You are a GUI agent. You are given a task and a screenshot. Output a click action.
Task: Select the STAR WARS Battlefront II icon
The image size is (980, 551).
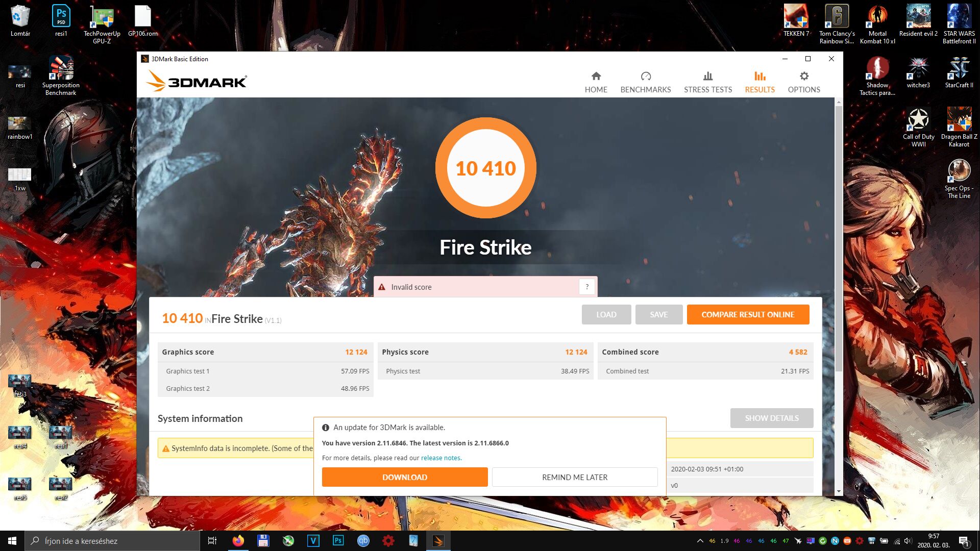(x=959, y=24)
